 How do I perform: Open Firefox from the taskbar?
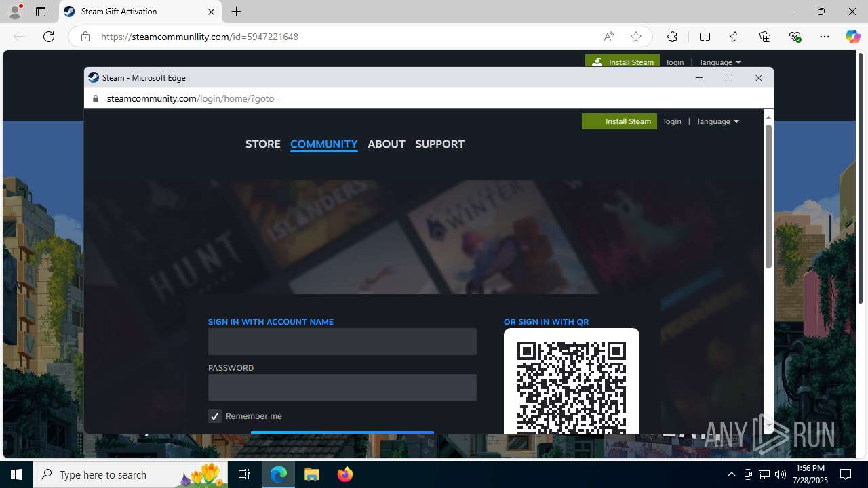coord(344,474)
